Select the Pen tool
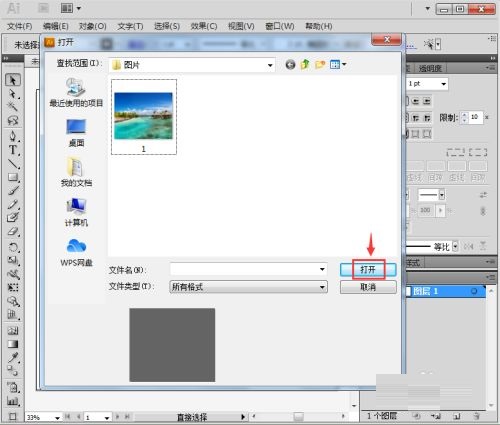500x425 pixels. tap(13, 136)
